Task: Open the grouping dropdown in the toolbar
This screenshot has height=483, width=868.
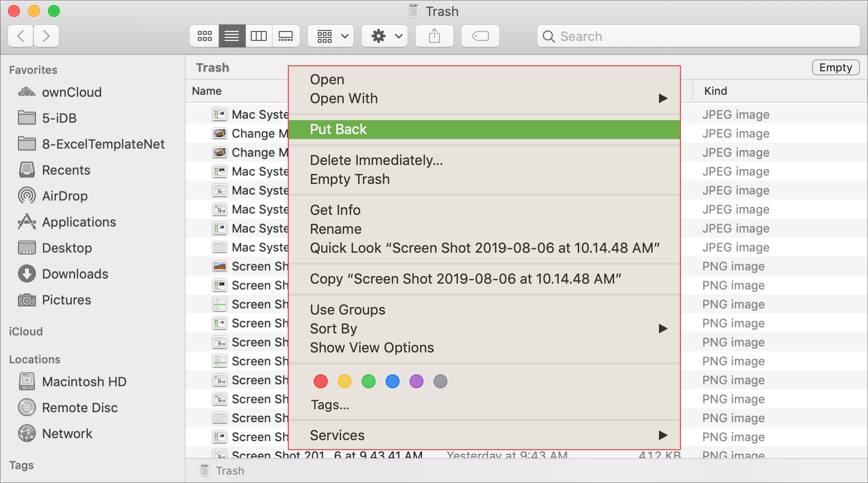Action: (x=330, y=35)
